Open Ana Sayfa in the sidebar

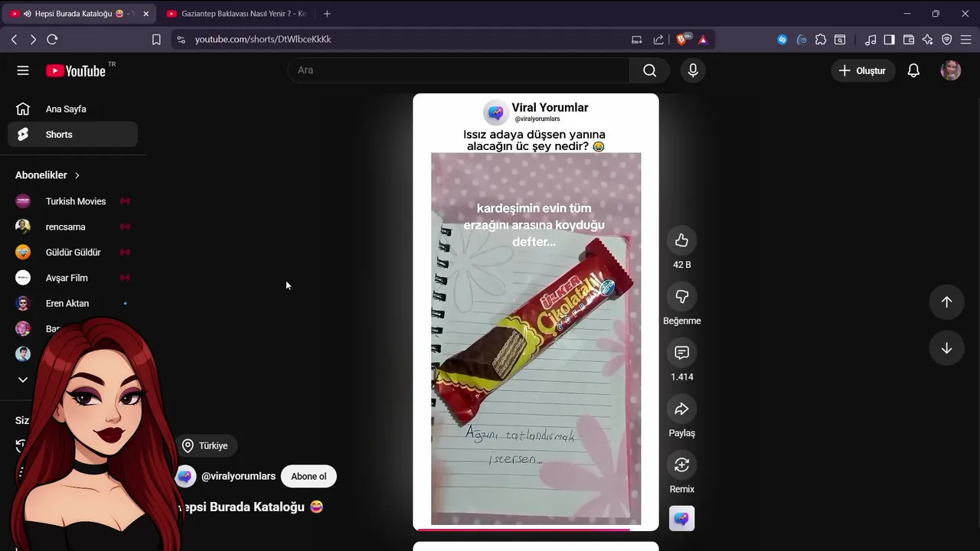(x=73, y=109)
